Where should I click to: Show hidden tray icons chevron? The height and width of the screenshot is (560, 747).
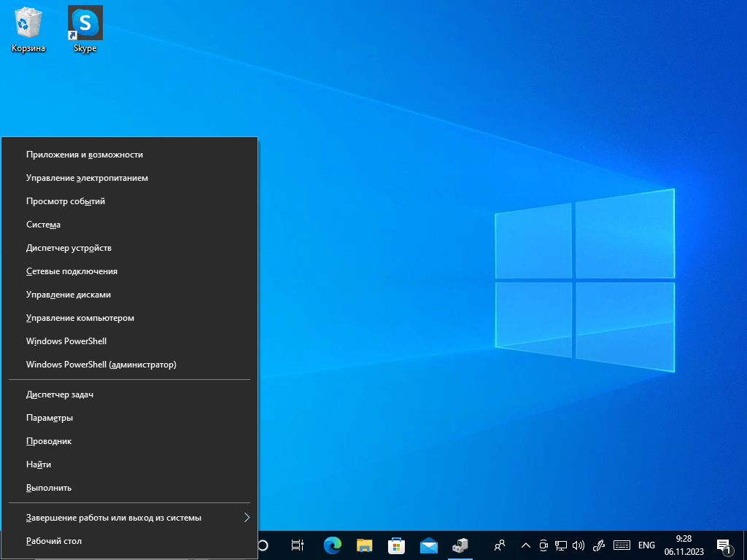coord(525,545)
